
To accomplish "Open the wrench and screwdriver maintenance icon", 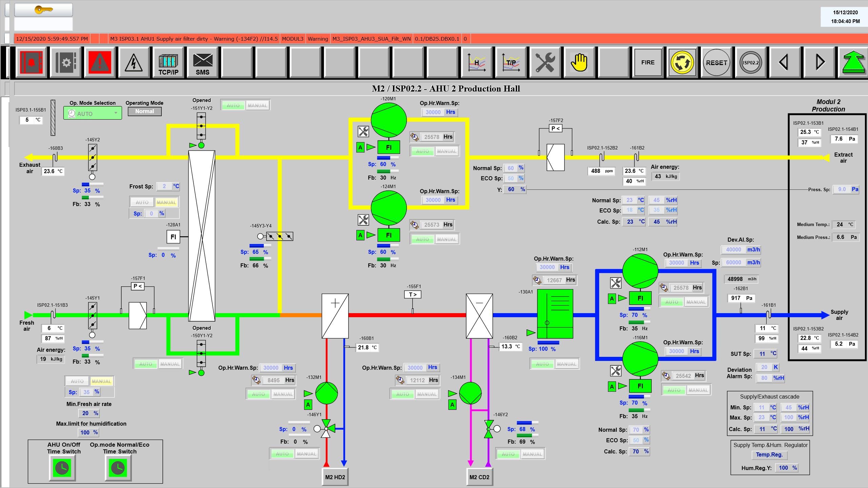I will tap(545, 63).
